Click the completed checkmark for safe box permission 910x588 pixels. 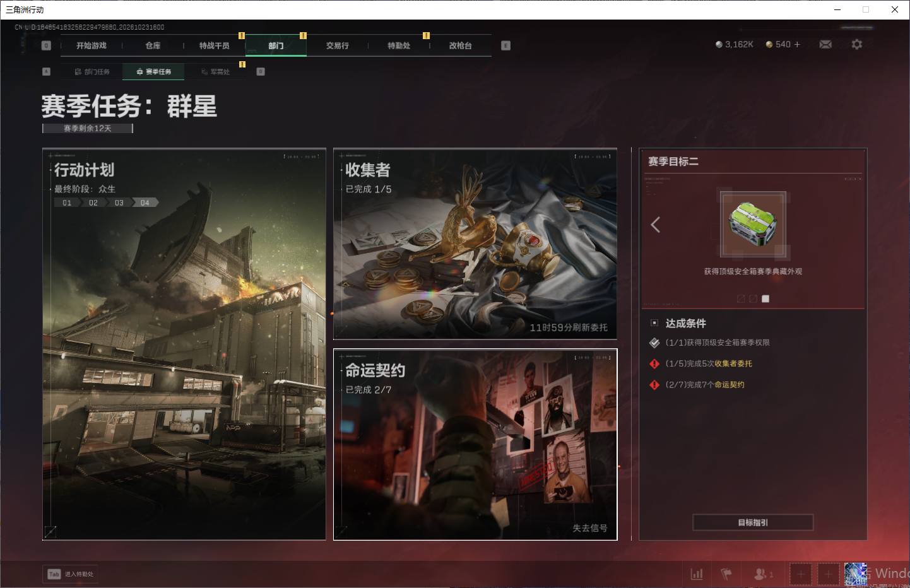[654, 343]
